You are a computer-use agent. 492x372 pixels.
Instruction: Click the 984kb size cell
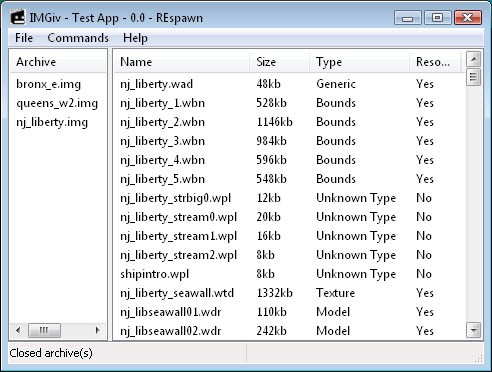tap(271, 141)
